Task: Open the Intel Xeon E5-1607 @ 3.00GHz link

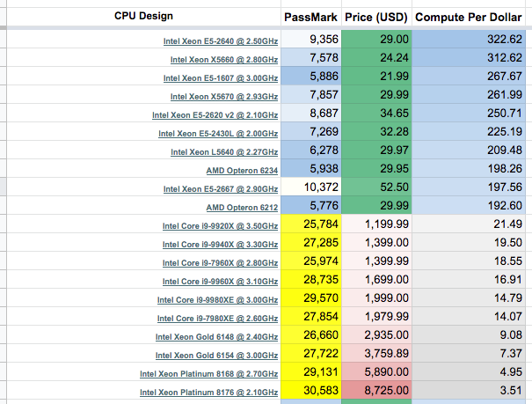Action: pos(221,78)
